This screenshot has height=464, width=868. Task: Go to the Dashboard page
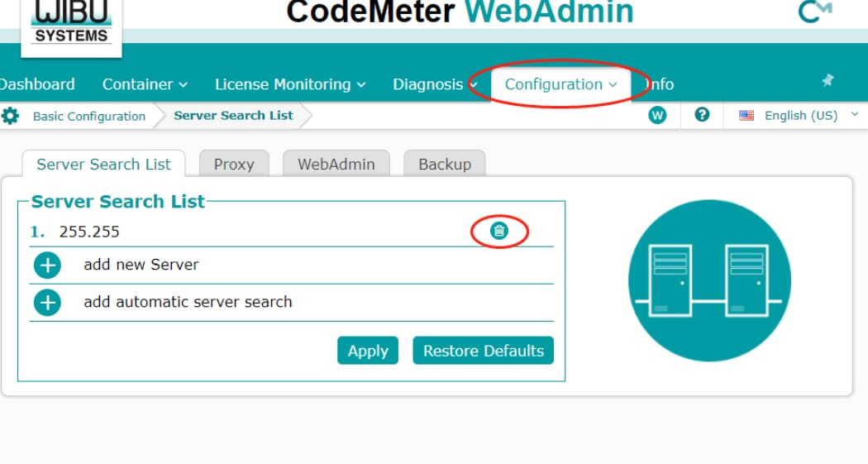[37, 84]
